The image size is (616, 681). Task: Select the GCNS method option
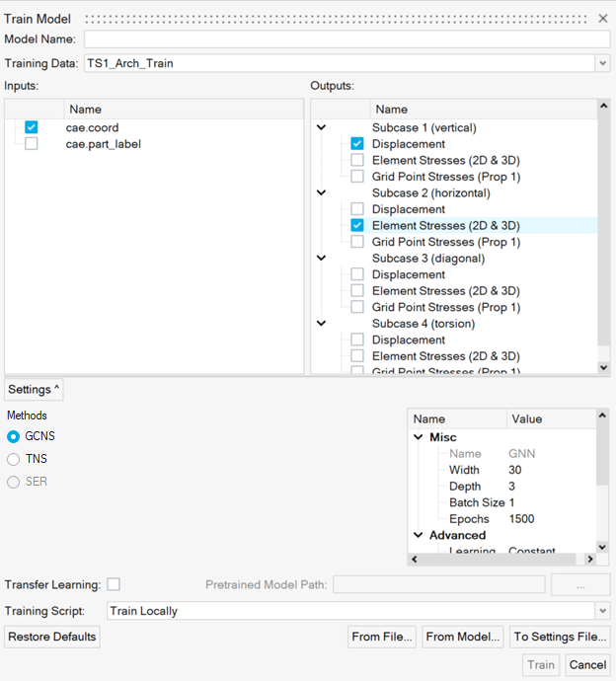pos(14,436)
